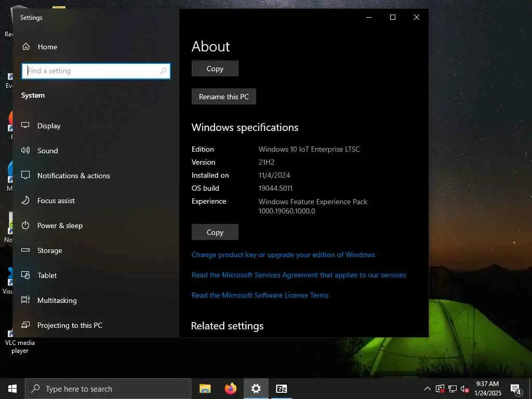Screen dimensions: 532x399
Task: Show hidden system tray icons
Action: 428,389
